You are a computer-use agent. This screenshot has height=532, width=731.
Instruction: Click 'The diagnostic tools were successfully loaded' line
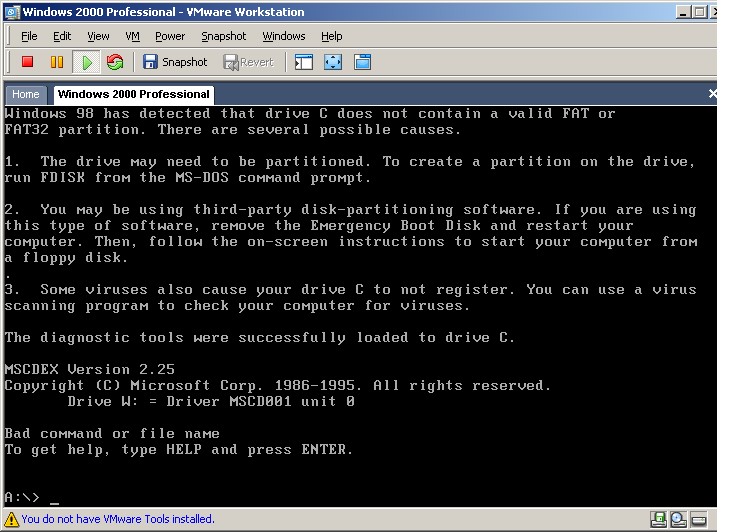click(x=259, y=338)
